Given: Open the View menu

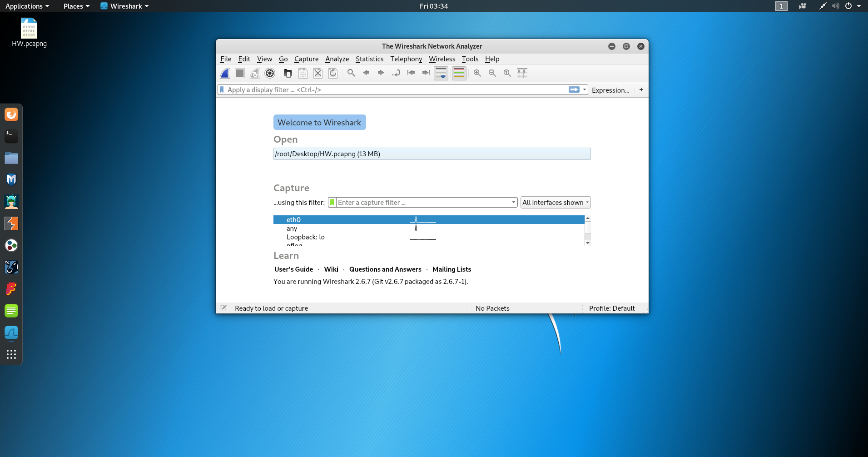Looking at the screenshot, I should tap(264, 59).
